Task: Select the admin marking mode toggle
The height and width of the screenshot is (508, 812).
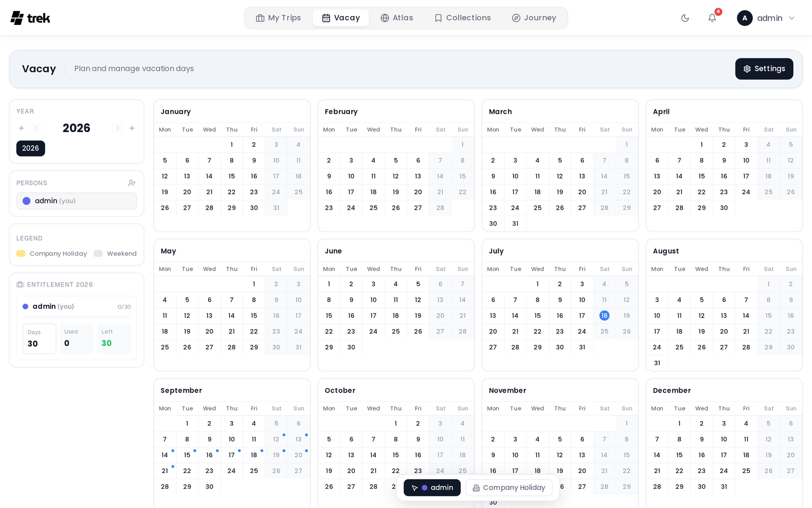Action: (x=432, y=488)
